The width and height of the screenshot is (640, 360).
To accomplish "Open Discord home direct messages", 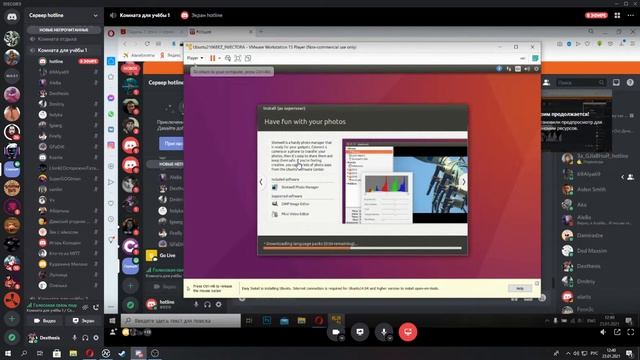I will (x=11, y=17).
